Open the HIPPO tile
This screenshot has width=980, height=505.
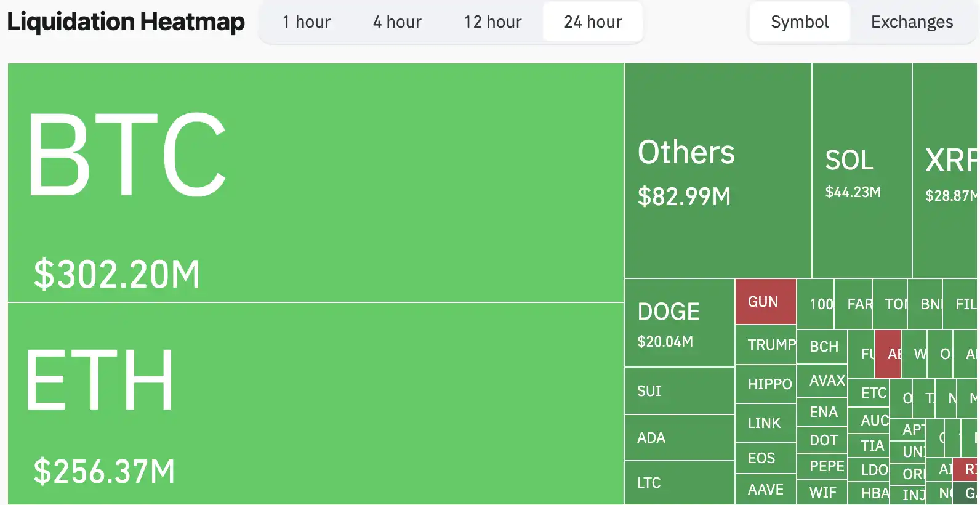(766, 384)
